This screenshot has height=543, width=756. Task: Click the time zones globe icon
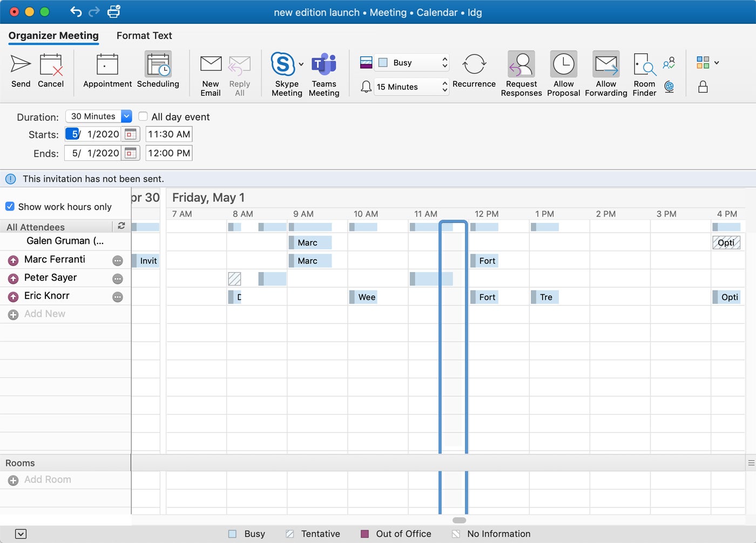pos(669,87)
